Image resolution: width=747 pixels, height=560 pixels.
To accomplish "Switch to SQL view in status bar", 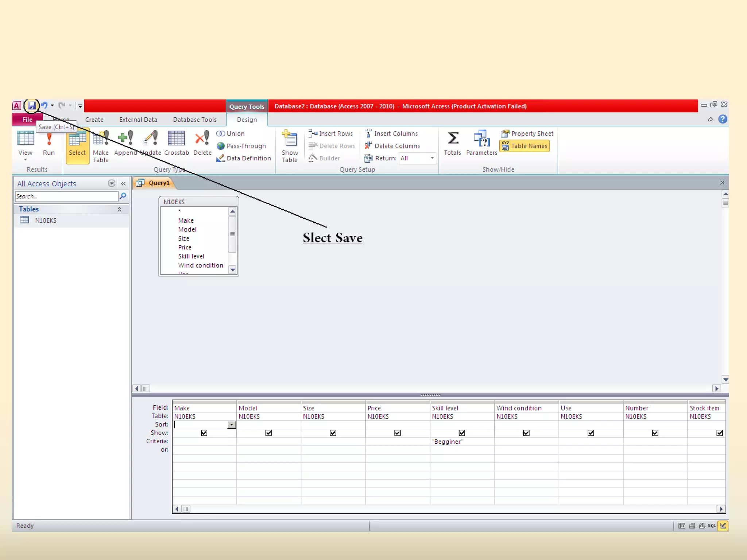I will pos(712,526).
